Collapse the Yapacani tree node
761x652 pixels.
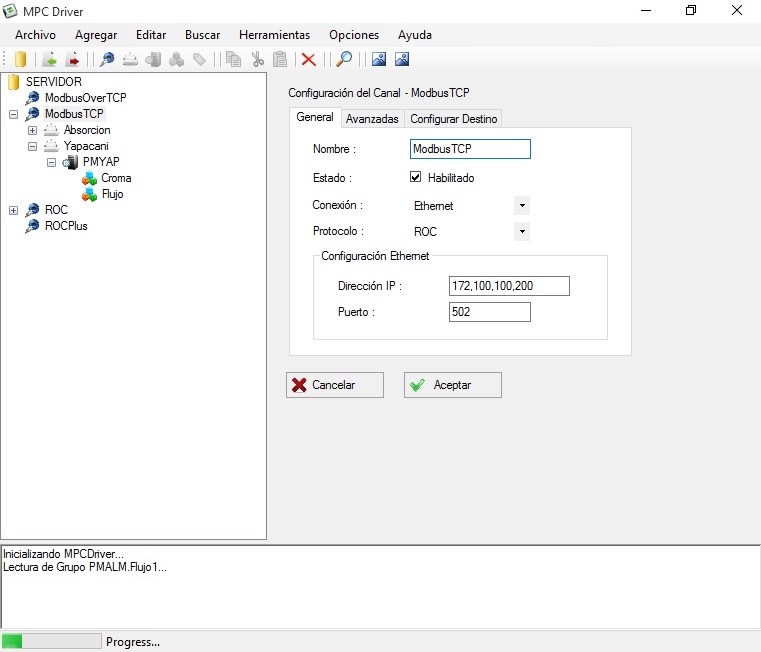point(33,146)
